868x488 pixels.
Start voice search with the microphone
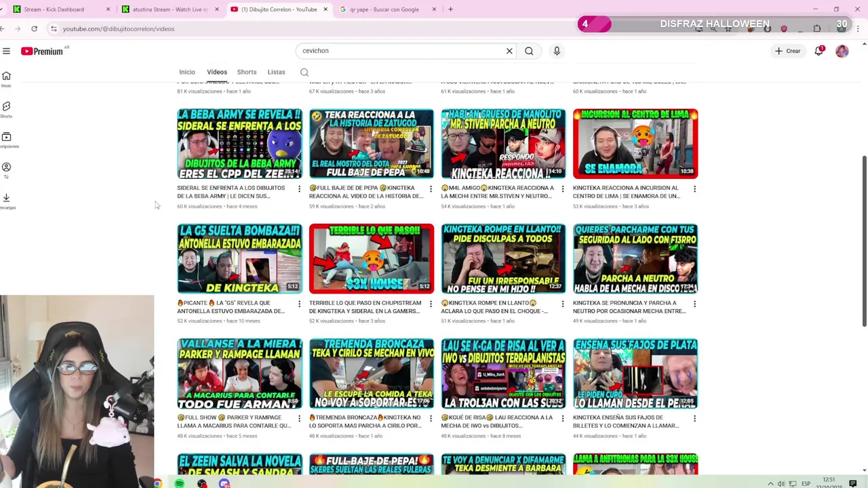(x=557, y=51)
